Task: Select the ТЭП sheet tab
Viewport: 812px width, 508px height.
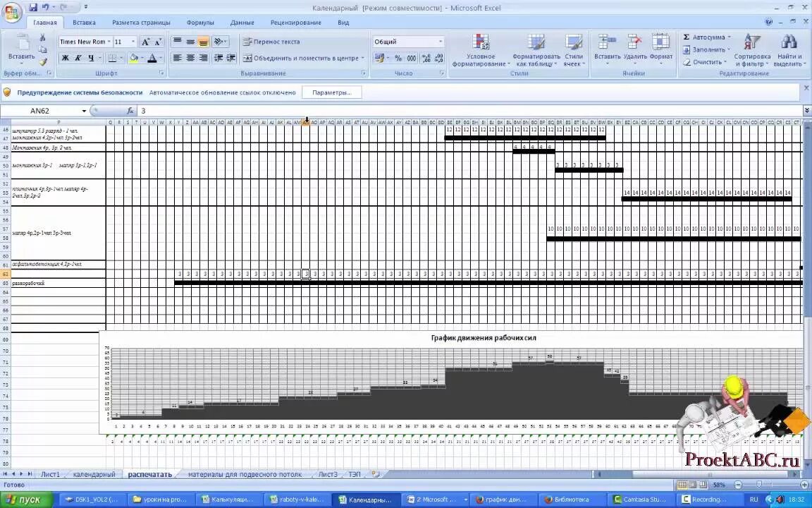Action: pyautogui.click(x=355, y=474)
